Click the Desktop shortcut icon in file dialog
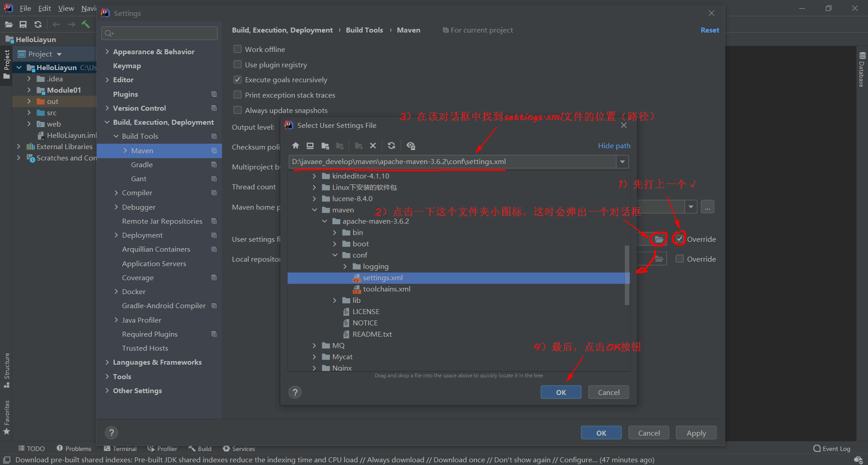The height and width of the screenshot is (465, 868). (x=310, y=146)
